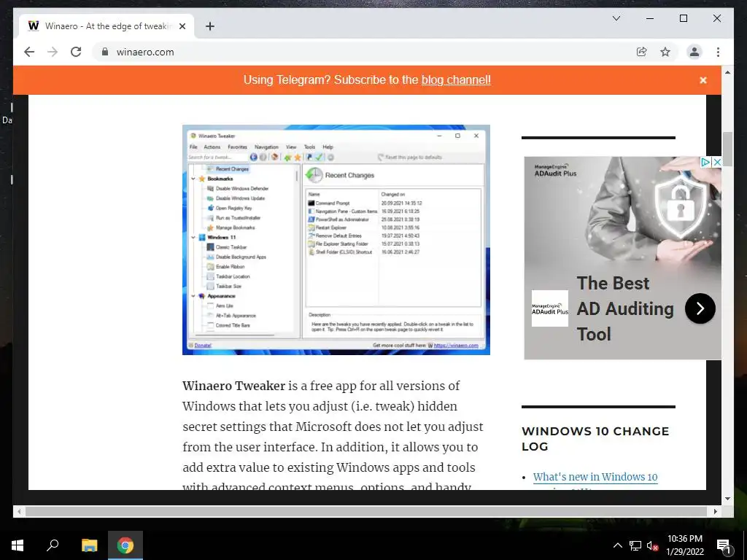This screenshot has height=560, width=747.
Task: Click the Donate link in tweaker screenshot
Action: 203,345
